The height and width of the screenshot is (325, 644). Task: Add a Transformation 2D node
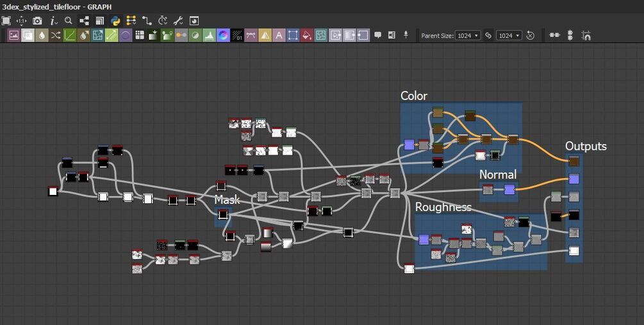pos(293,35)
